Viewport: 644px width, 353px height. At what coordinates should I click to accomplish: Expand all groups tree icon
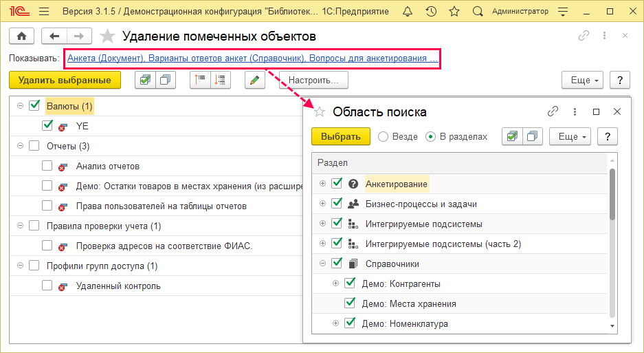pyautogui.click(x=220, y=80)
